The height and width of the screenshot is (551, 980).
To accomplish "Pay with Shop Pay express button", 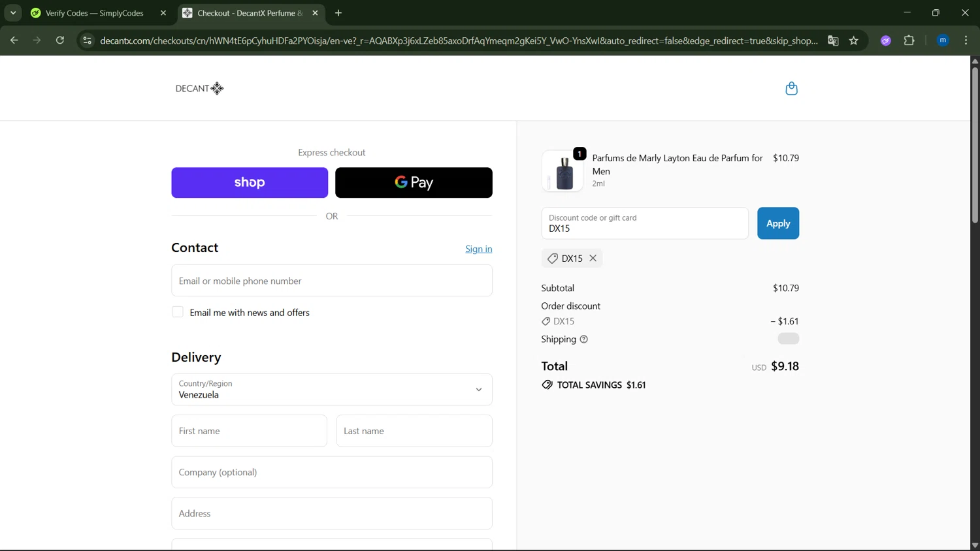I will click(x=250, y=183).
